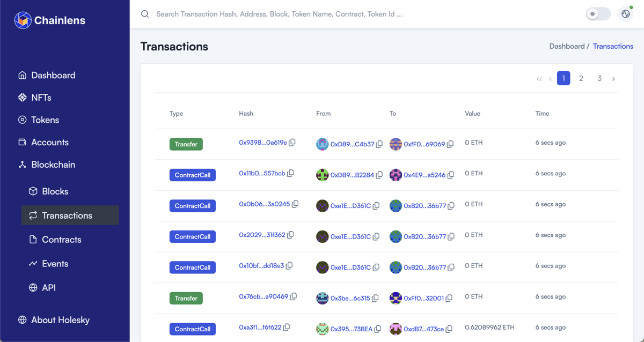
Task: Click the network status globe icon
Action: tap(626, 14)
